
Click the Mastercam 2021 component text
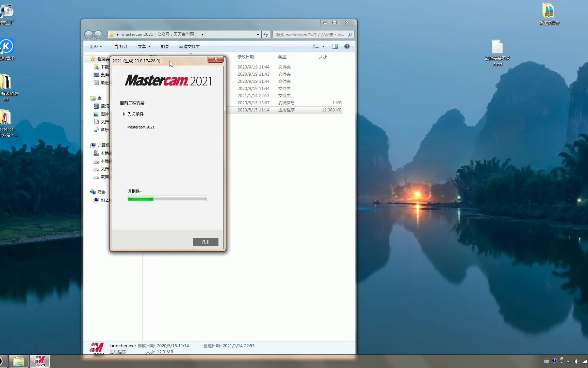tap(141, 127)
